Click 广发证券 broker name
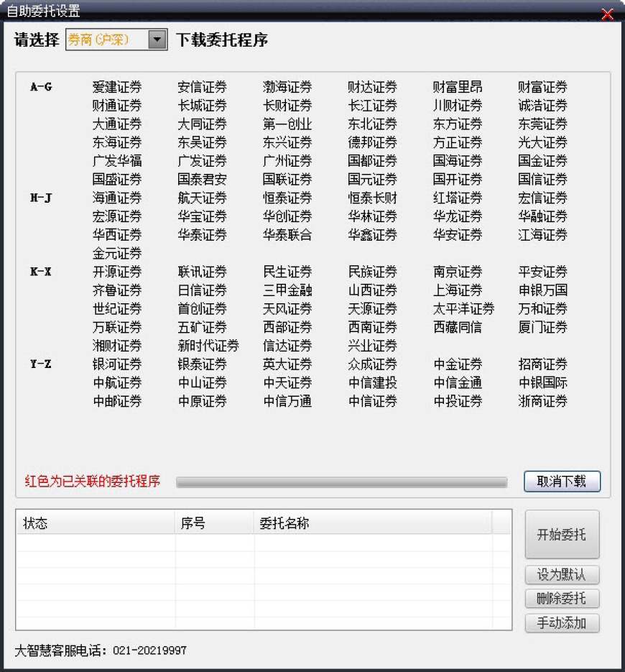The width and height of the screenshot is (625, 672). [202, 161]
